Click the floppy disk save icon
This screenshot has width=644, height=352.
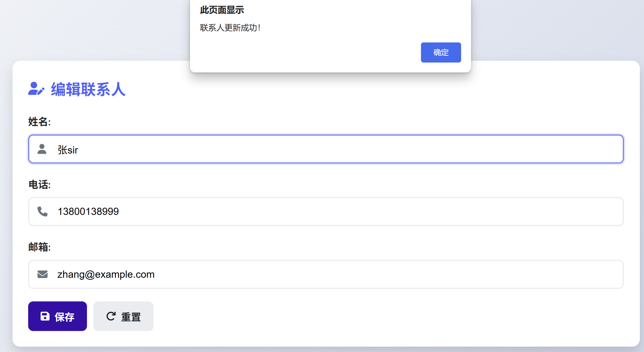tap(45, 316)
